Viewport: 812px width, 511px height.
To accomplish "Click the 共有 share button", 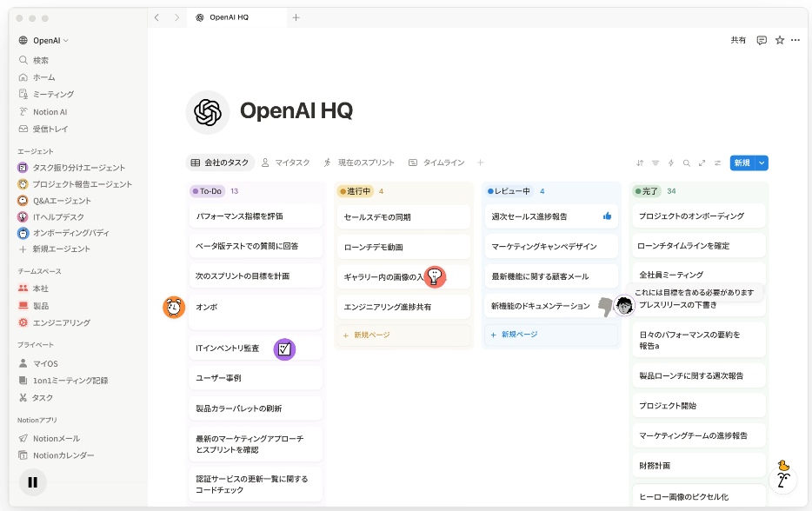I will [x=738, y=40].
